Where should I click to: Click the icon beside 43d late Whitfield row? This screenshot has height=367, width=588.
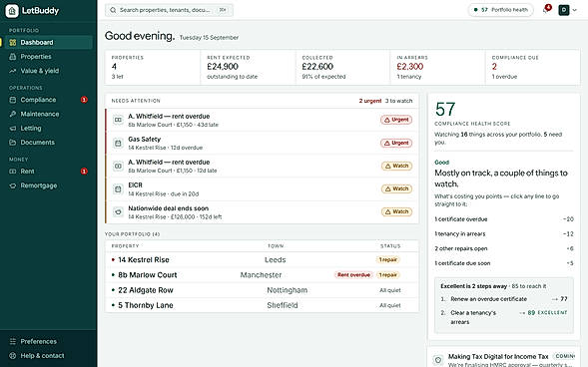[118, 120]
